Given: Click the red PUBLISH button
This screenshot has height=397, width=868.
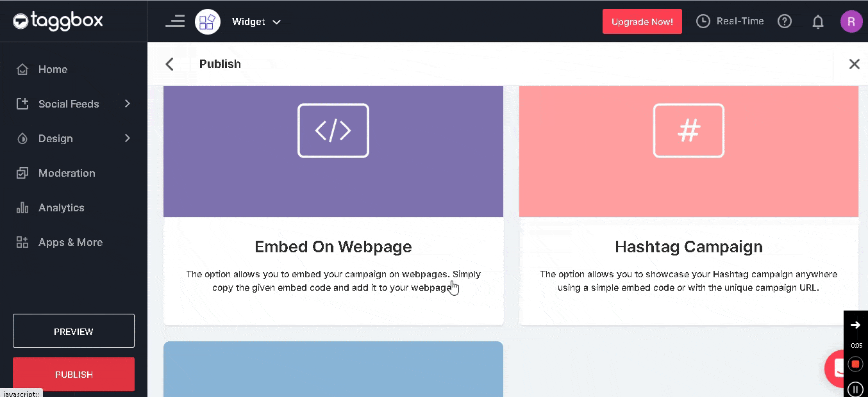Looking at the screenshot, I should 74,374.
